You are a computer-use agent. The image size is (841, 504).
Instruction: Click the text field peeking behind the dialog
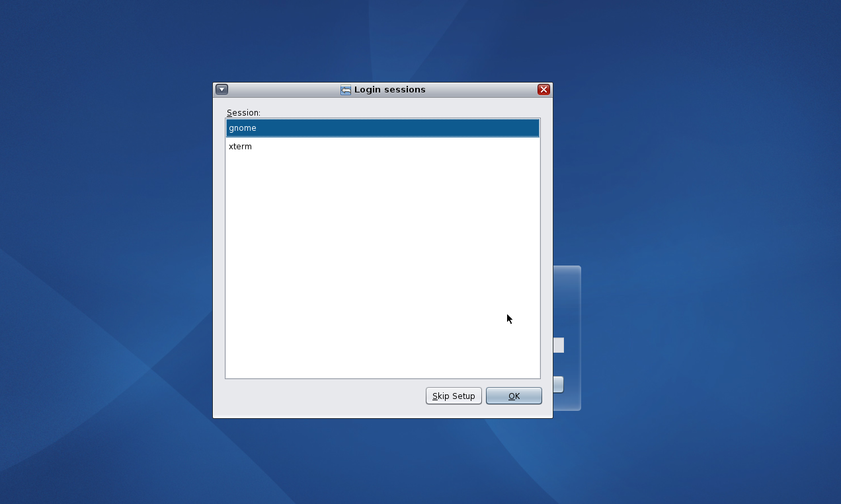[x=558, y=344]
